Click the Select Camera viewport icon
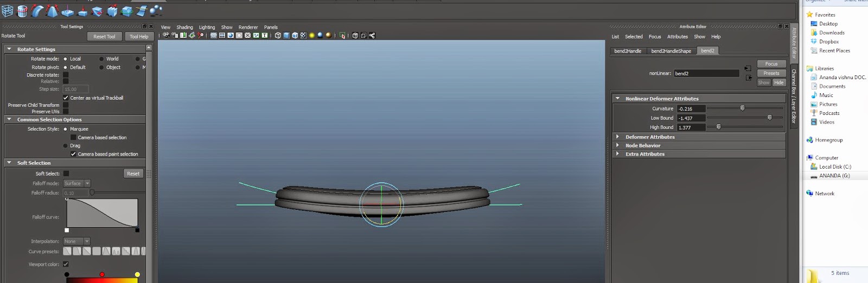The height and width of the screenshot is (283, 868). [166, 35]
